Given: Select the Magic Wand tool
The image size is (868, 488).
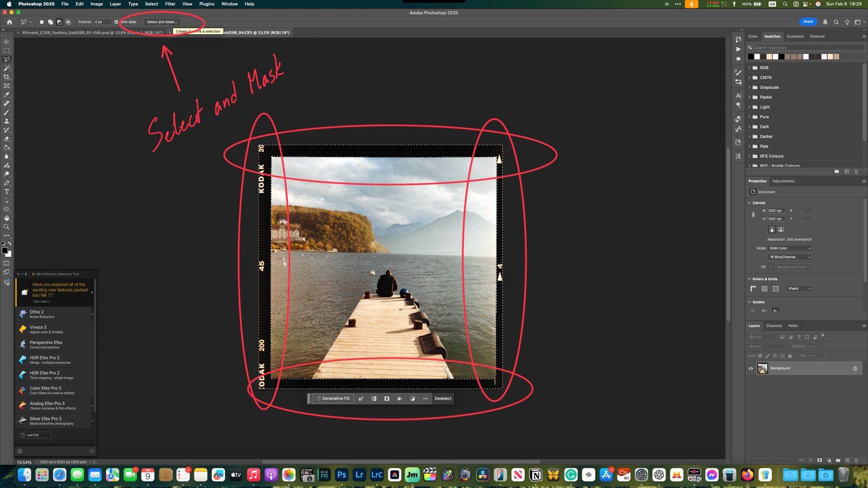Looking at the screenshot, I should (x=6, y=68).
